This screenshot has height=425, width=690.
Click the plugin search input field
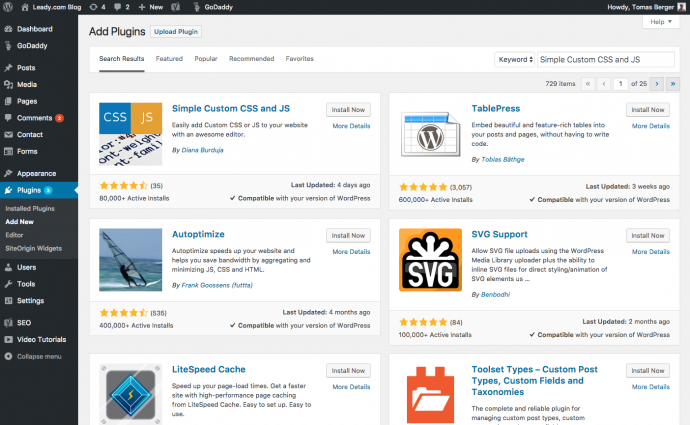click(605, 59)
